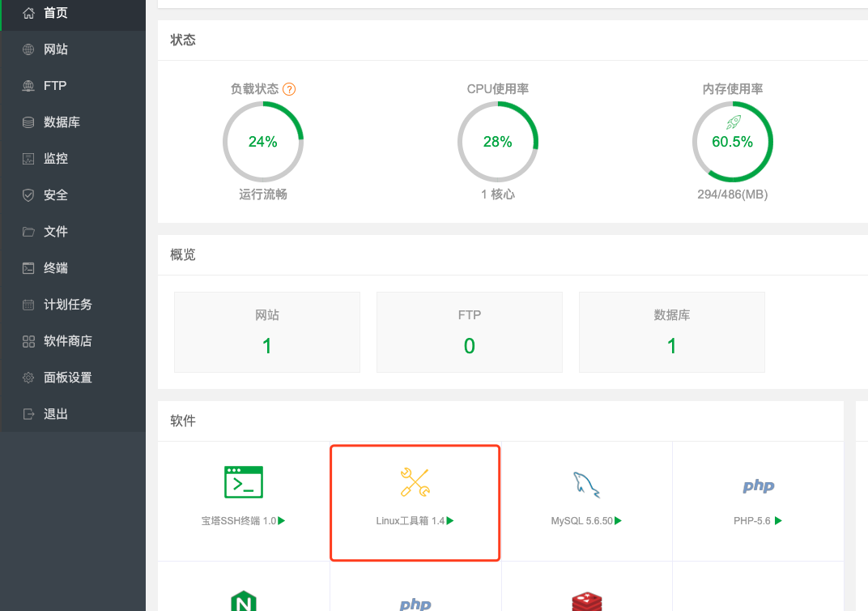Image resolution: width=868 pixels, height=611 pixels.
Task: Click the terminal icon beside 终端
Action: [28, 268]
